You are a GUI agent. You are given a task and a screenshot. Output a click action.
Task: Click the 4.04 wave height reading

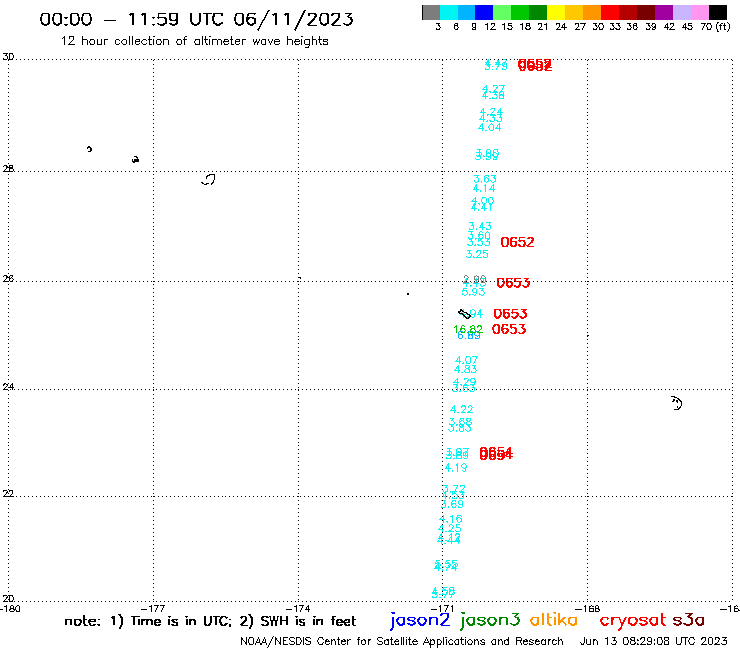(489, 127)
